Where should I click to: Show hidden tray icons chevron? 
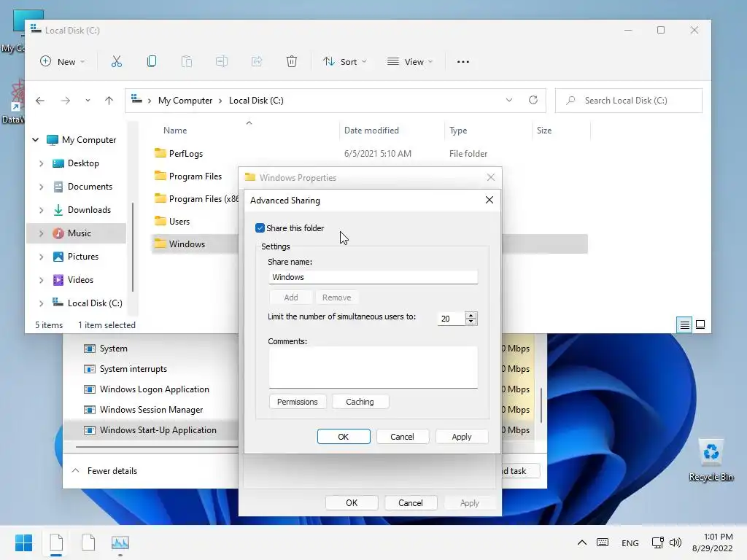click(x=581, y=542)
